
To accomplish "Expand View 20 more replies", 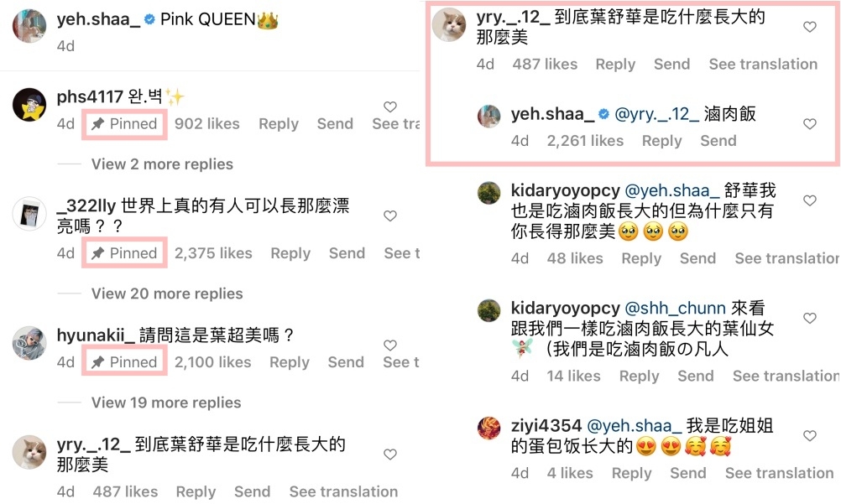I will tap(167, 294).
